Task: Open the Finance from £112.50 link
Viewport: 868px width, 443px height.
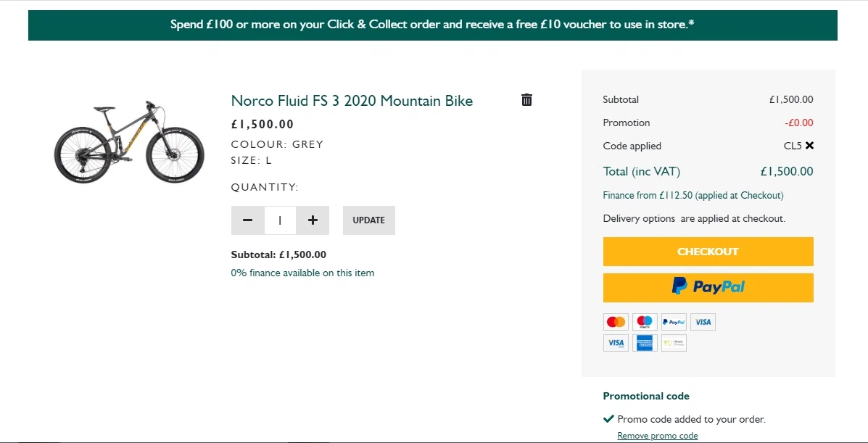Action: (693, 195)
